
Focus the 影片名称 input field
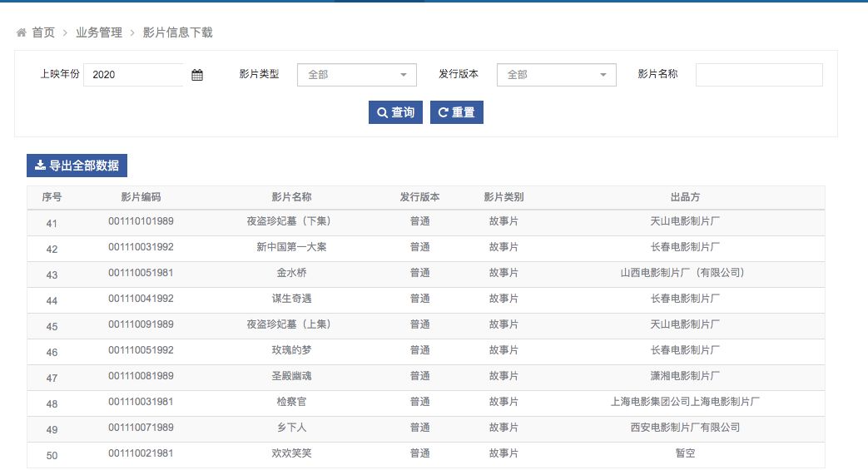click(759, 75)
